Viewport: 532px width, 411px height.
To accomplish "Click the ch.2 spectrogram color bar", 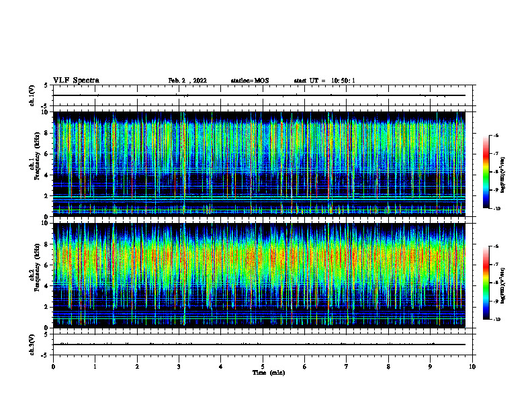I will click(486, 283).
